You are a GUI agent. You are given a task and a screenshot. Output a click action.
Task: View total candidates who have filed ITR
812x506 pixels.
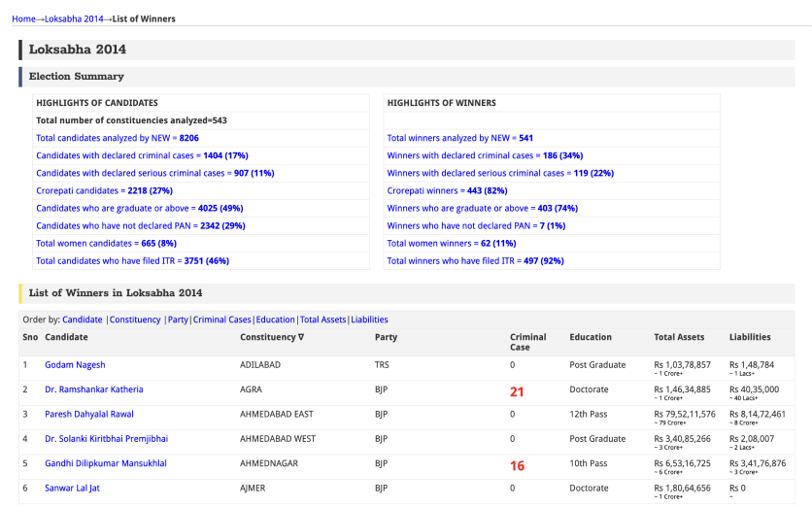coord(132,261)
